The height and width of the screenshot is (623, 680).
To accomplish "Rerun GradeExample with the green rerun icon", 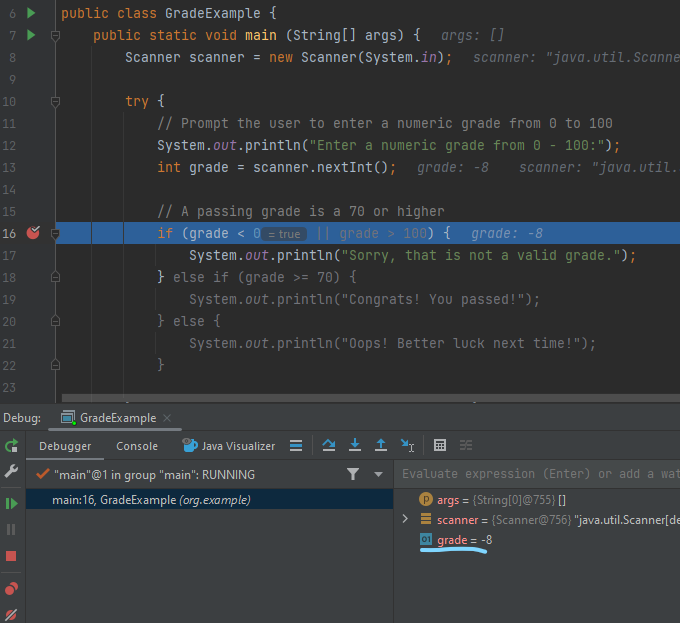I will (11, 446).
